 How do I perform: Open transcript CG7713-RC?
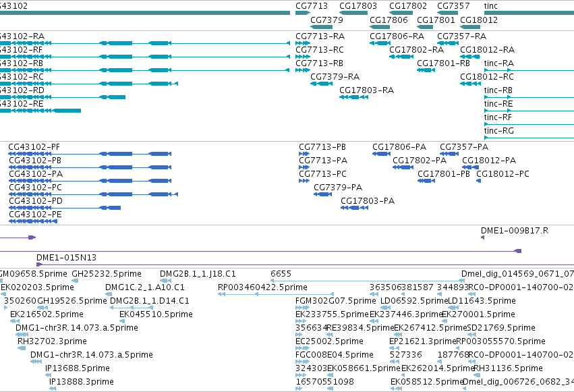(x=303, y=57)
